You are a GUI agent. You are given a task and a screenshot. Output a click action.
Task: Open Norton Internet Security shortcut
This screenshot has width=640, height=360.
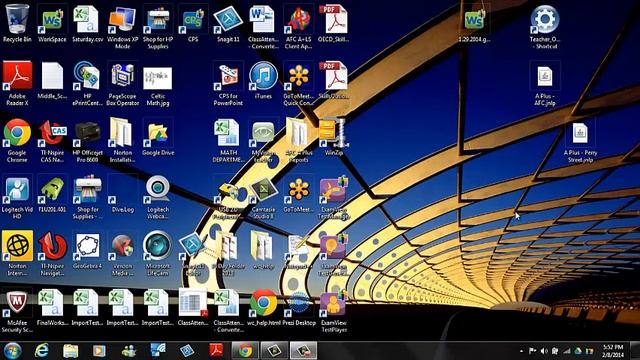pyautogui.click(x=17, y=253)
